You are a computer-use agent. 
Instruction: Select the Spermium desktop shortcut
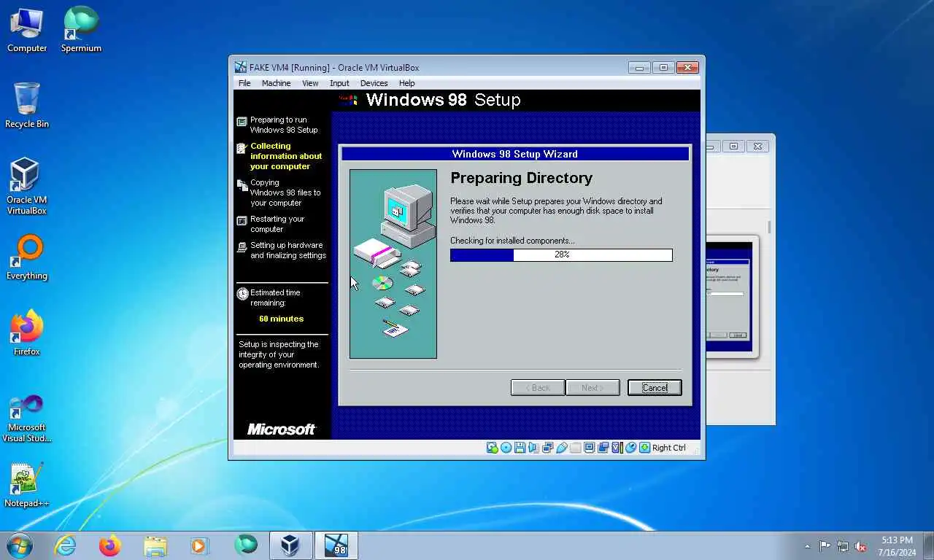point(81,31)
